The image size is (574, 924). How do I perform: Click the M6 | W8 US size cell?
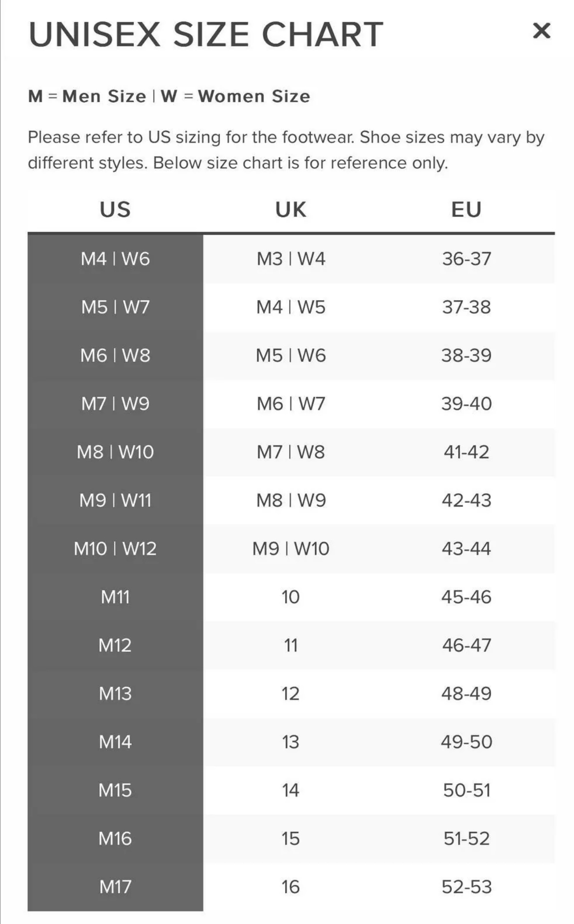(115, 355)
